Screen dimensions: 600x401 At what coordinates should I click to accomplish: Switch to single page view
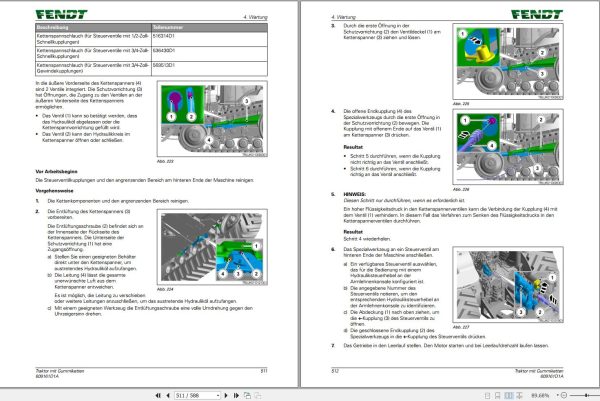(488, 395)
